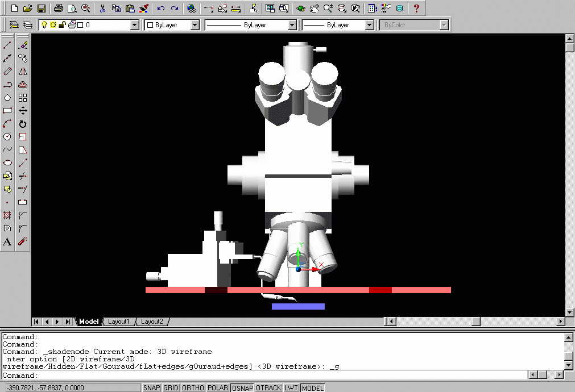Select the Line draw tool
Screen dimensions: 575x392
7,45
